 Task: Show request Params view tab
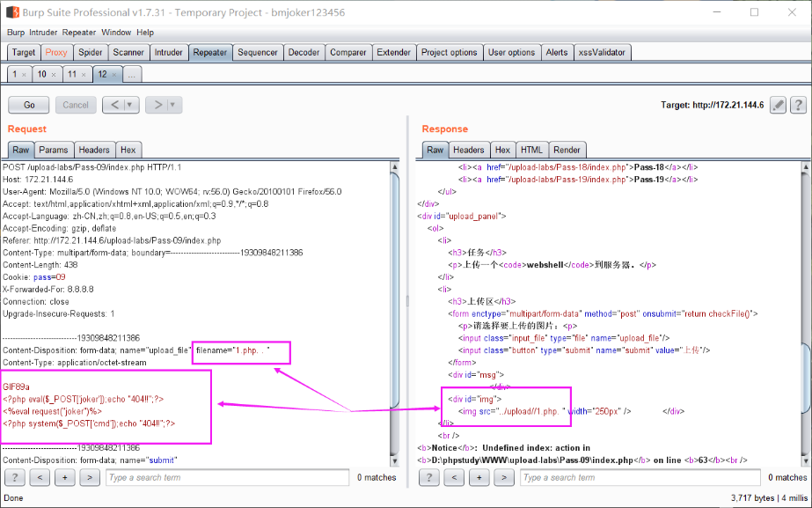pyautogui.click(x=54, y=150)
